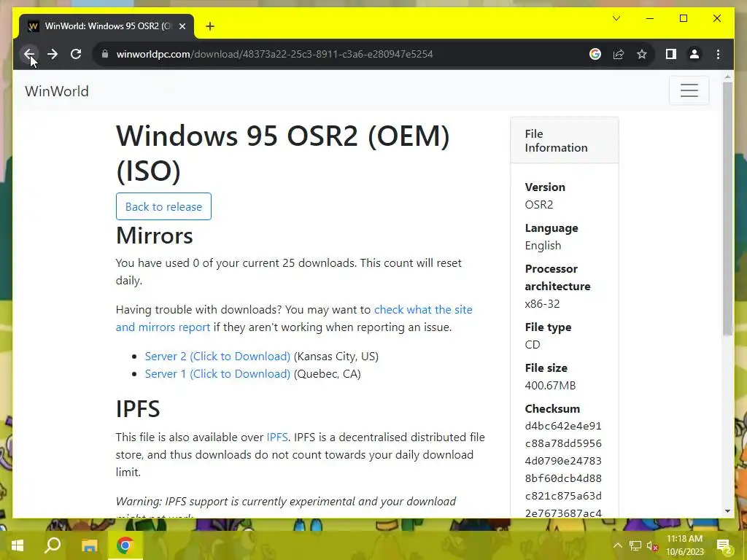Open the Google icon in the address bar
The image size is (747, 560).
tap(595, 54)
